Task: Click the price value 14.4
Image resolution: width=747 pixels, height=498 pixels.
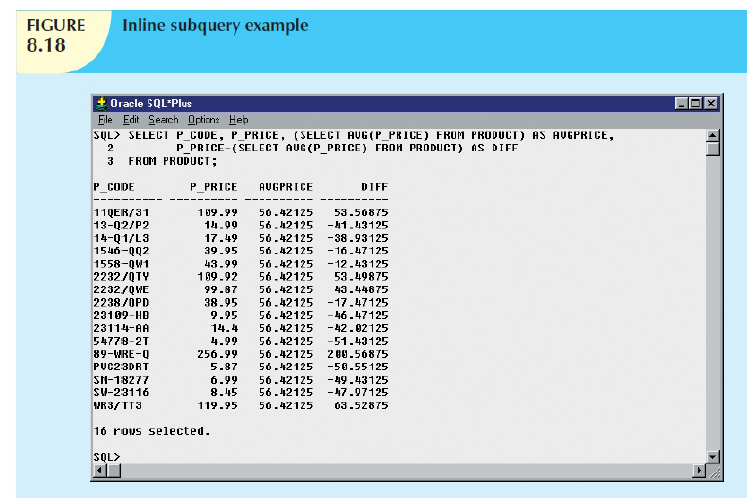Action: [x=224, y=328]
